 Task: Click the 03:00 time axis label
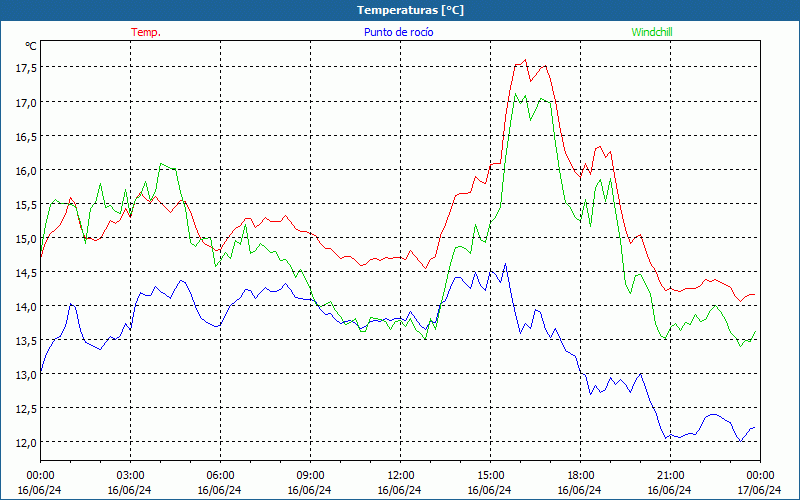130,476
